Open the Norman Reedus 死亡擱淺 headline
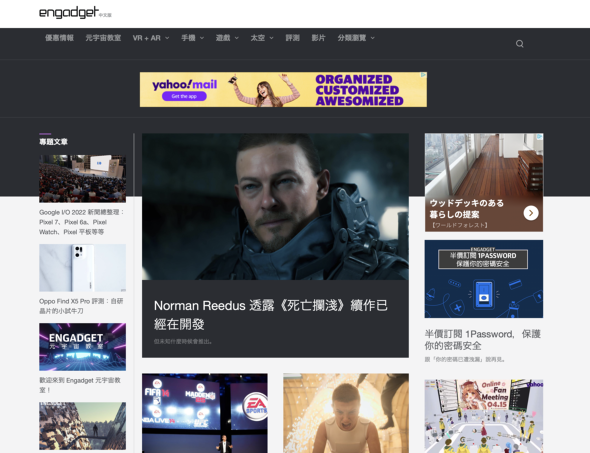Viewport: 590px width, 453px height. pos(271,315)
